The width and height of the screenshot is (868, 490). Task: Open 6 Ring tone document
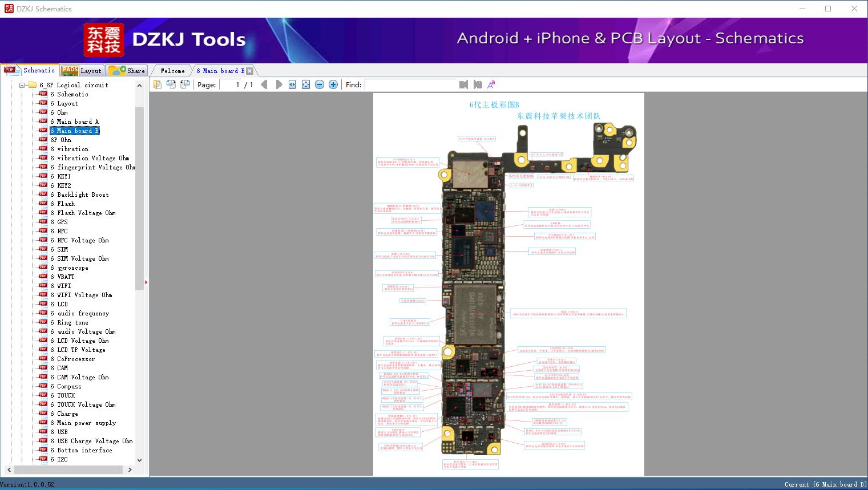69,322
